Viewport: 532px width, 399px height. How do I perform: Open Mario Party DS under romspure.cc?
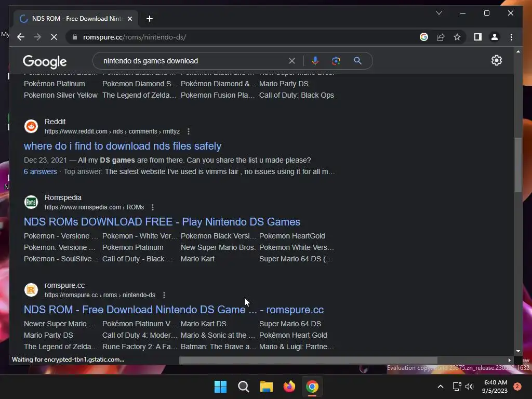click(48, 335)
